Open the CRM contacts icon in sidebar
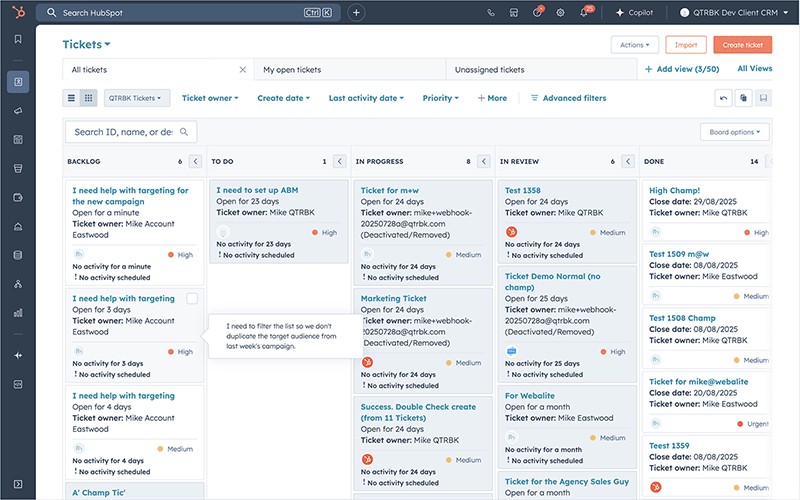This screenshot has height=500, width=800. [x=18, y=82]
